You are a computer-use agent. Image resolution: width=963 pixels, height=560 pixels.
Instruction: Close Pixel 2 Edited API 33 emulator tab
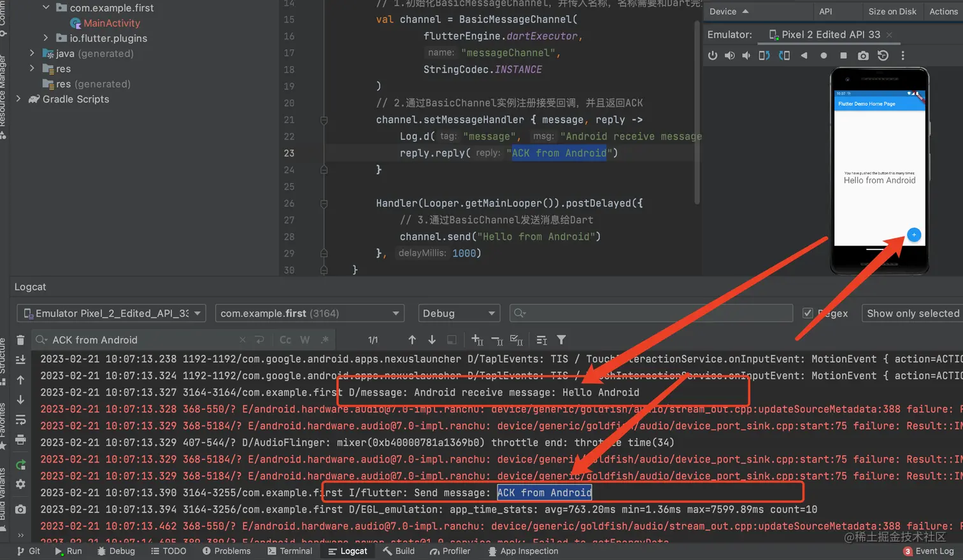(x=889, y=35)
